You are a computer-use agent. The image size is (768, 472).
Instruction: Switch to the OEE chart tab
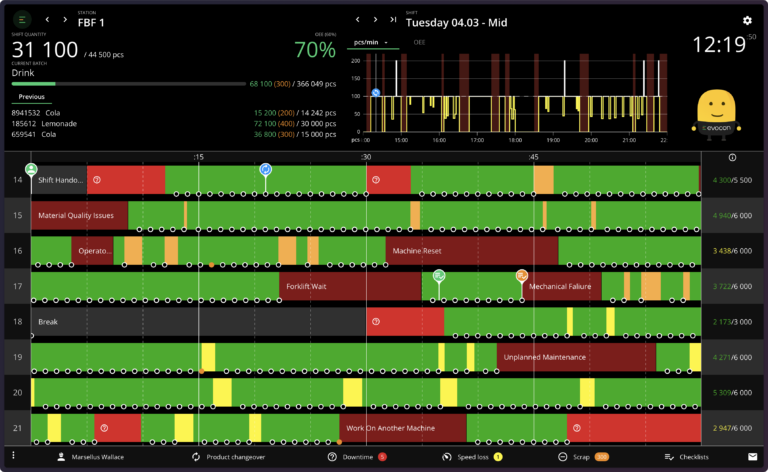point(420,43)
